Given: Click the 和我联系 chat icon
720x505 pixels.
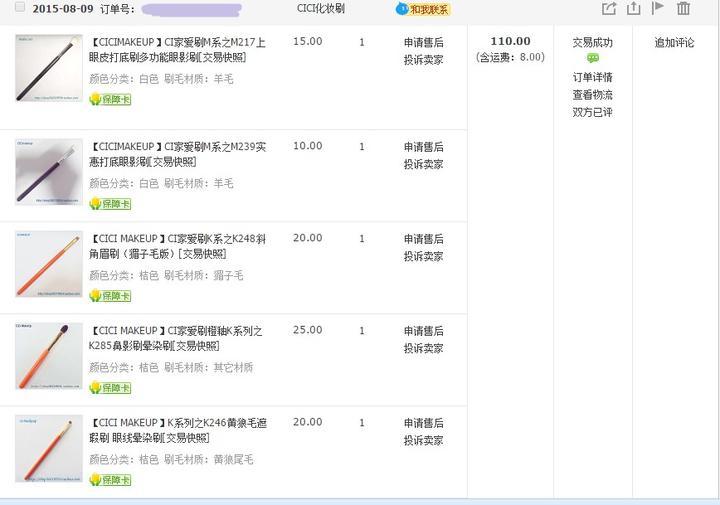Looking at the screenshot, I should (x=422, y=9).
